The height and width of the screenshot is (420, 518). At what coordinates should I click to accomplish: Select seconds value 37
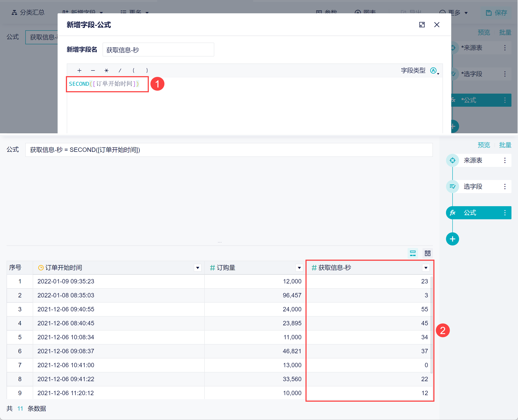[424, 351]
